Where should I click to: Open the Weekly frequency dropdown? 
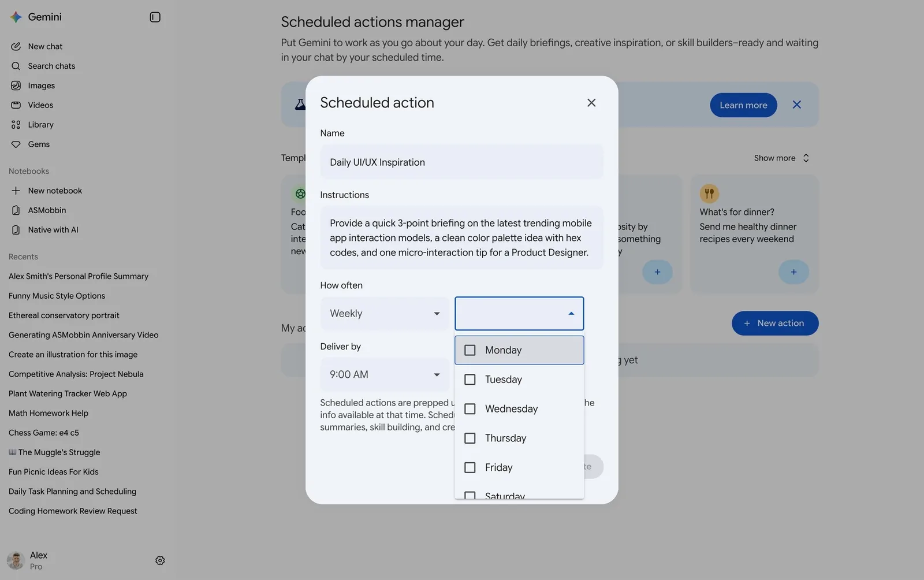[385, 314]
